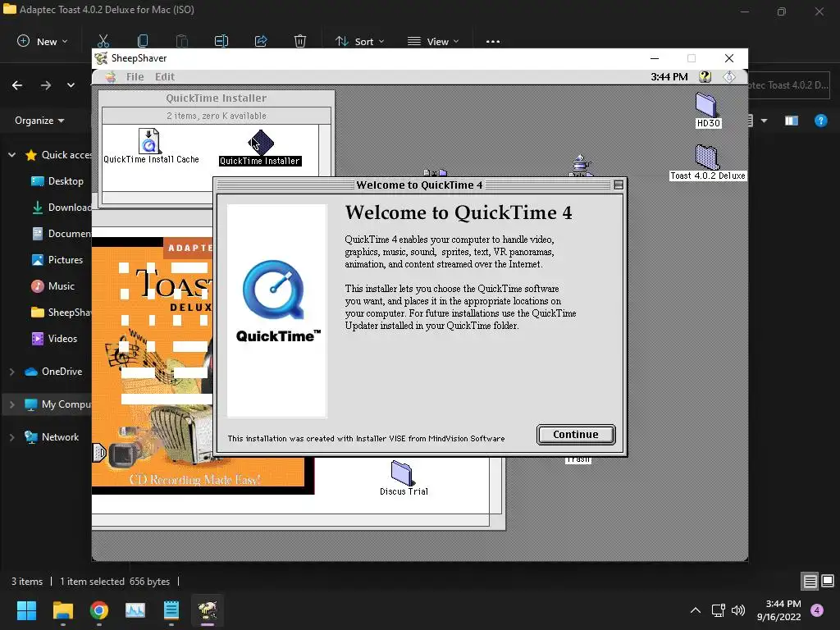Open the Mac OS application switcher icon

tap(729, 76)
